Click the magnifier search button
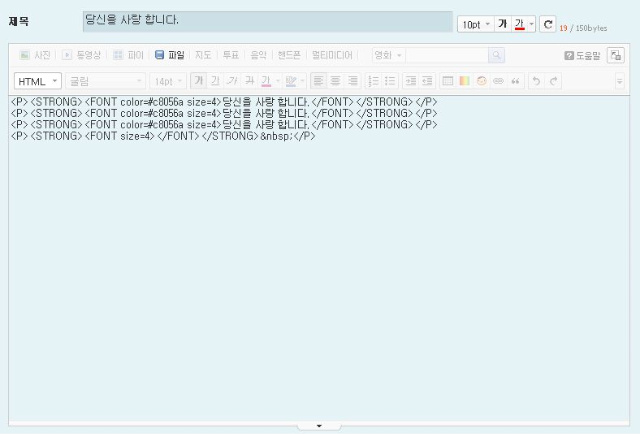This screenshot has height=434, width=640. pos(496,55)
